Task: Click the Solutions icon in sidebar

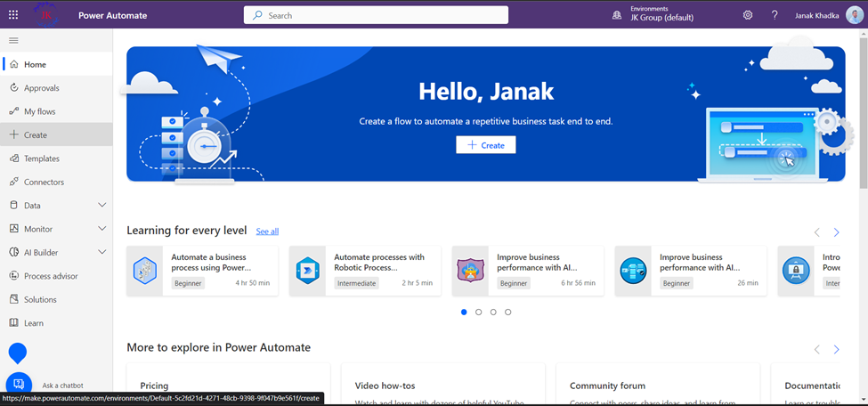Action: pyautogui.click(x=14, y=299)
